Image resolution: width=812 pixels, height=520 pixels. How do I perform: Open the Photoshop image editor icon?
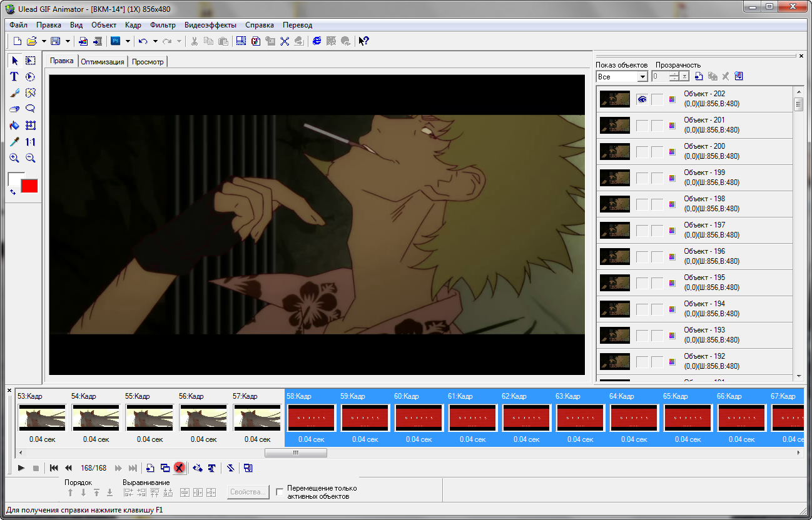click(116, 41)
